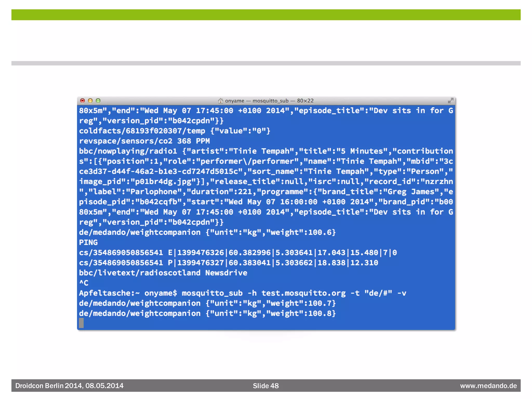Click the yellow minimize window button
The height and width of the screenshot is (399, 532).
(90, 101)
